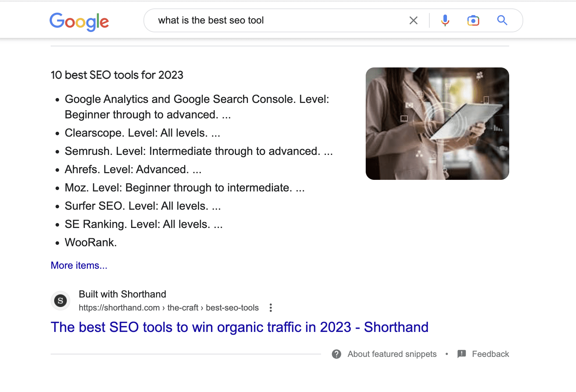Click the "More items..." link
This screenshot has width=576, height=392.
(x=79, y=266)
